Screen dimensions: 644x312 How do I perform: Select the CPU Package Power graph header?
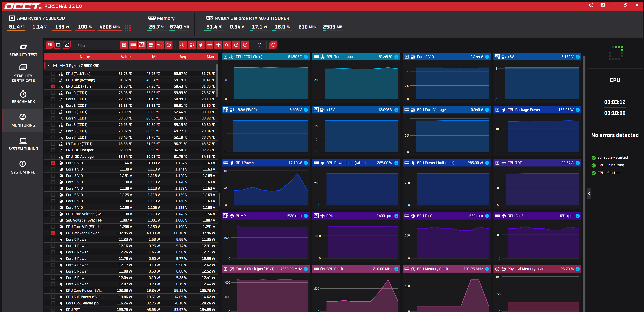(537, 110)
